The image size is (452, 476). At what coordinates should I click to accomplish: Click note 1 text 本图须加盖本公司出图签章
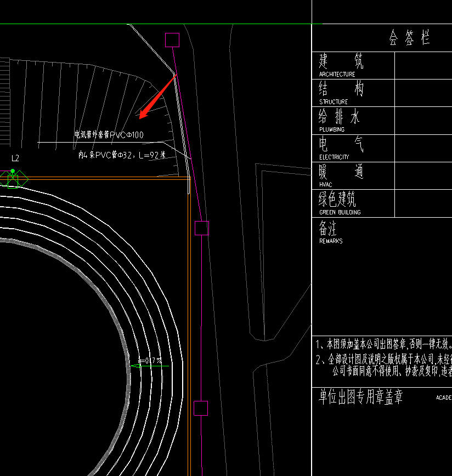point(383,344)
